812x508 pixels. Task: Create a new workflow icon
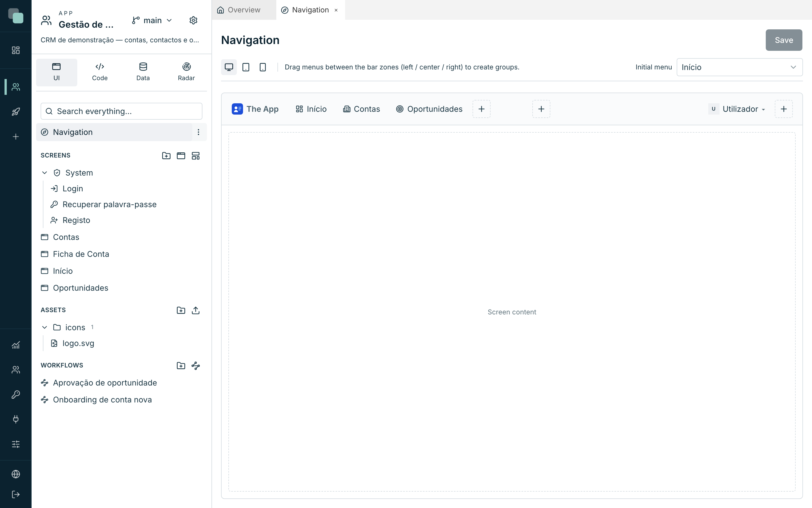coord(196,365)
